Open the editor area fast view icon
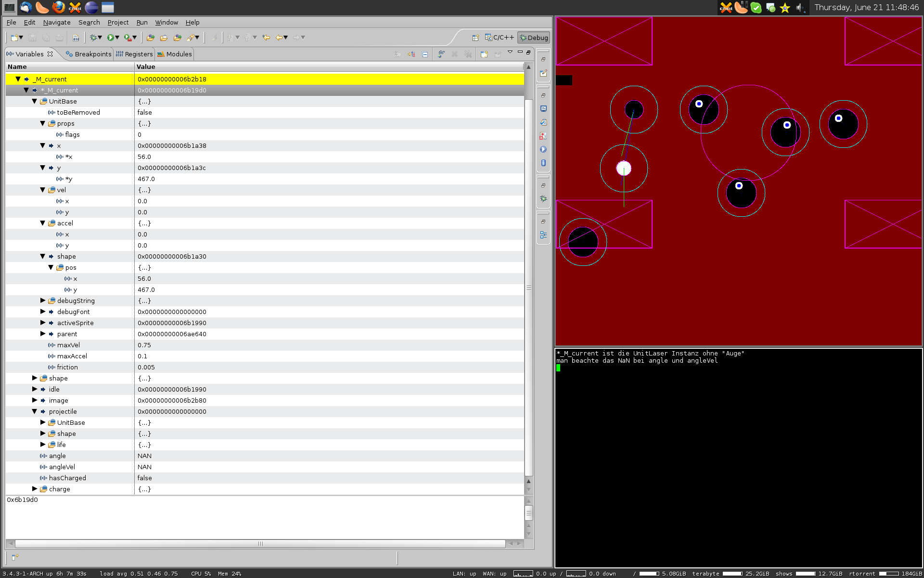The image size is (924, 578). [x=543, y=73]
